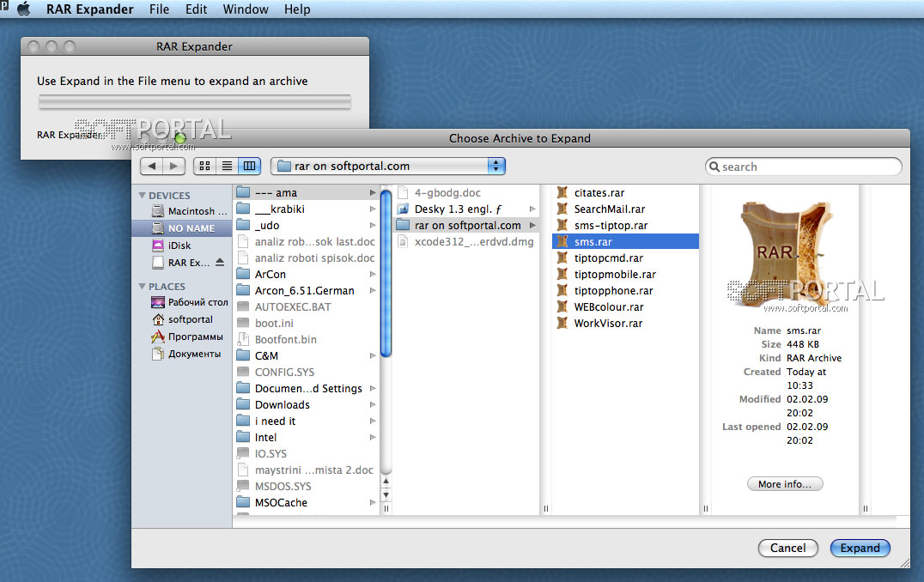924x582 pixels.
Task: Collapse the PLACES section
Action: (142, 287)
